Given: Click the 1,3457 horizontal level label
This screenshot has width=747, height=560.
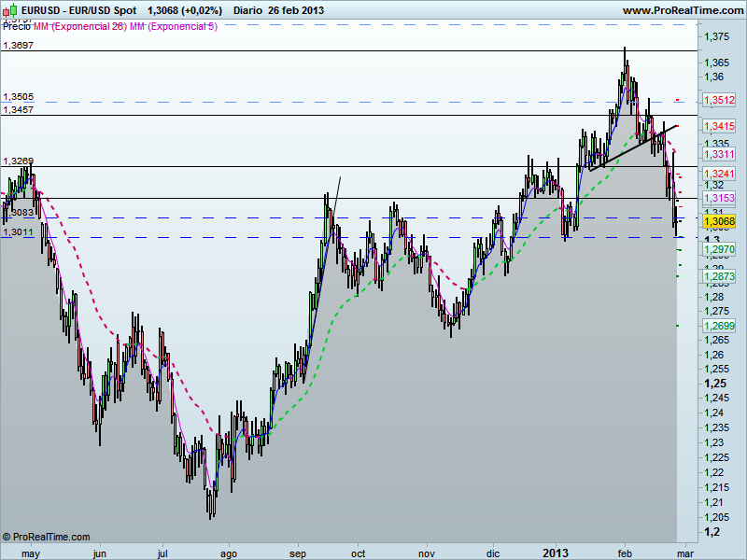Looking at the screenshot, I should coord(18,109).
